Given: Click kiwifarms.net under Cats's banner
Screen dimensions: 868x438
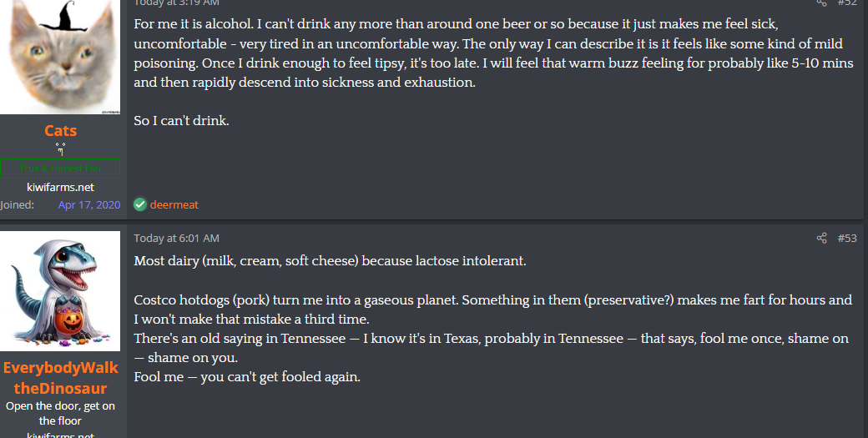Looking at the screenshot, I should click(60, 187).
